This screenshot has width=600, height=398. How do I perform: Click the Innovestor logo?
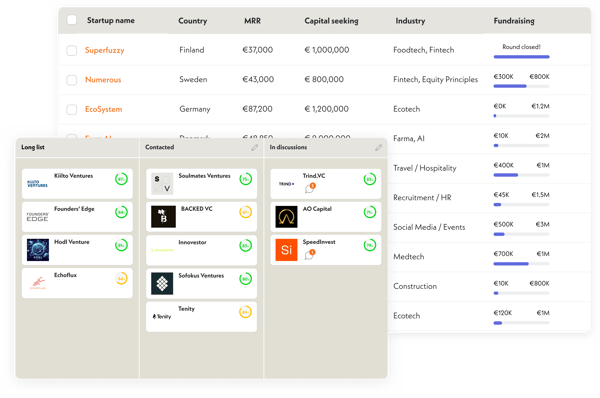[162, 250]
